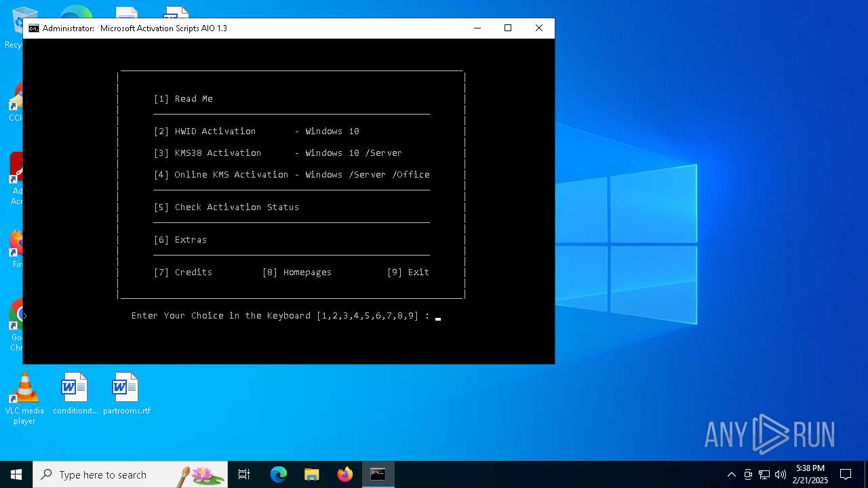Open the partrooms.rtf document icon

(127, 394)
